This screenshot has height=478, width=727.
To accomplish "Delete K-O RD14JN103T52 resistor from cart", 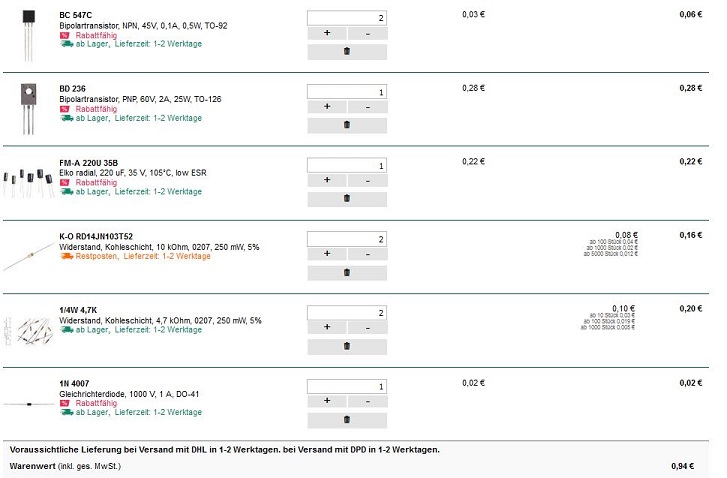I will 346,272.
